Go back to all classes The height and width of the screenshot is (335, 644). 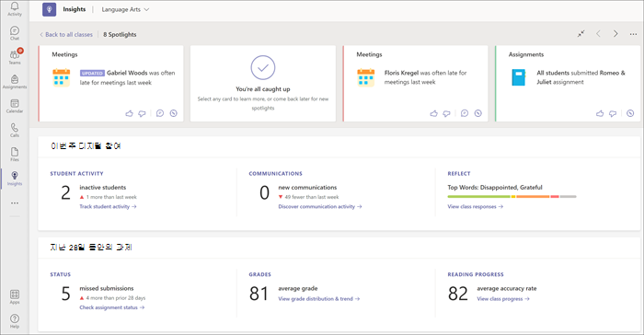pyautogui.click(x=66, y=35)
